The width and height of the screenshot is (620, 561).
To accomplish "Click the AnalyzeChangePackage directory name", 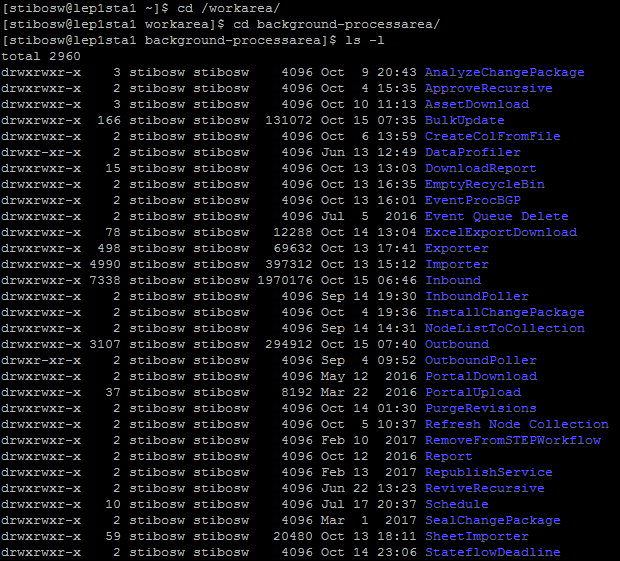I will click(505, 73).
